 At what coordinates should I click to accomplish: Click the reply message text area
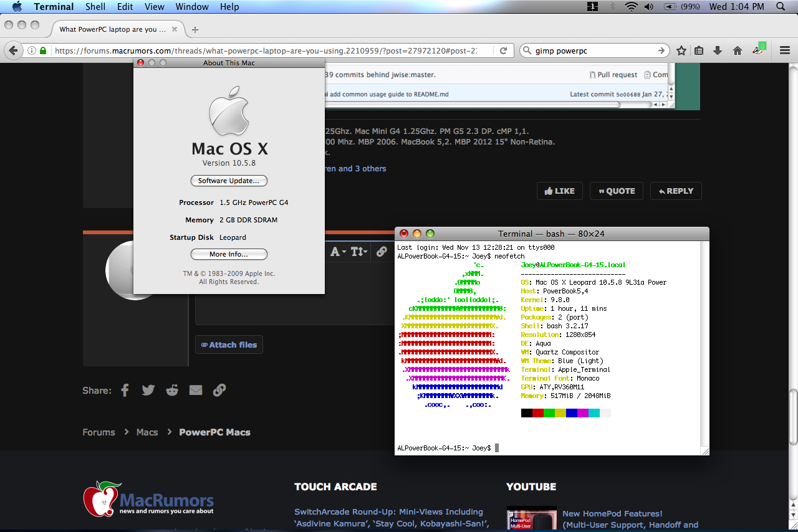tap(295, 293)
